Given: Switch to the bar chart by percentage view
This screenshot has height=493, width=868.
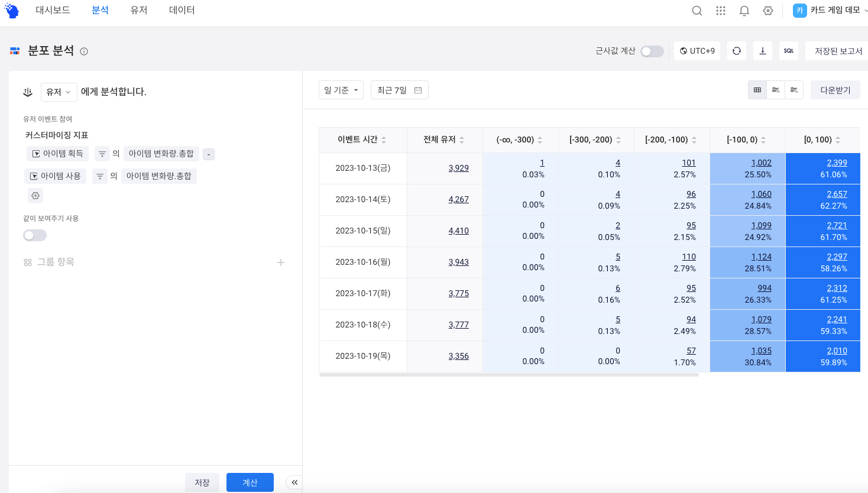Looking at the screenshot, I should click(794, 89).
